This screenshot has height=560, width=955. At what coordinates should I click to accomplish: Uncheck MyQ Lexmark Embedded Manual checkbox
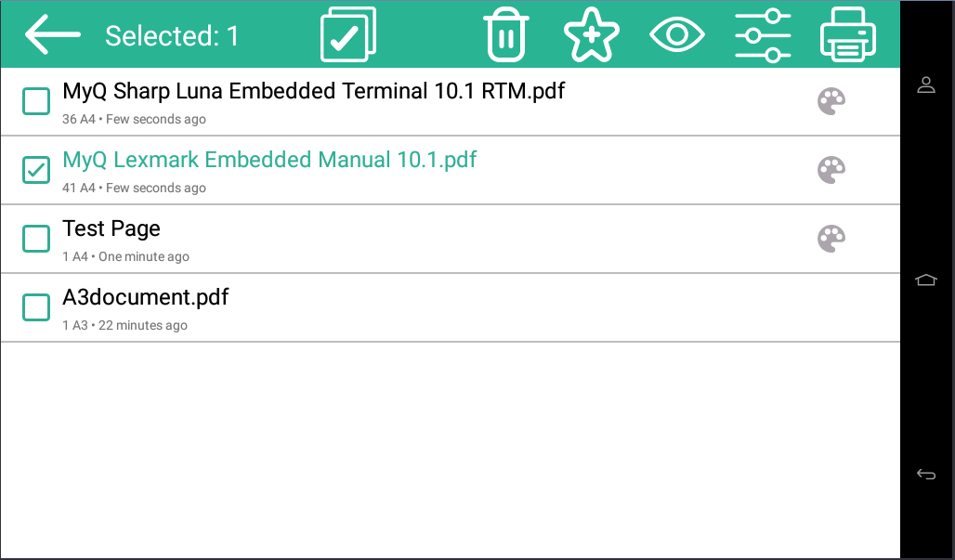pyautogui.click(x=36, y=170)
